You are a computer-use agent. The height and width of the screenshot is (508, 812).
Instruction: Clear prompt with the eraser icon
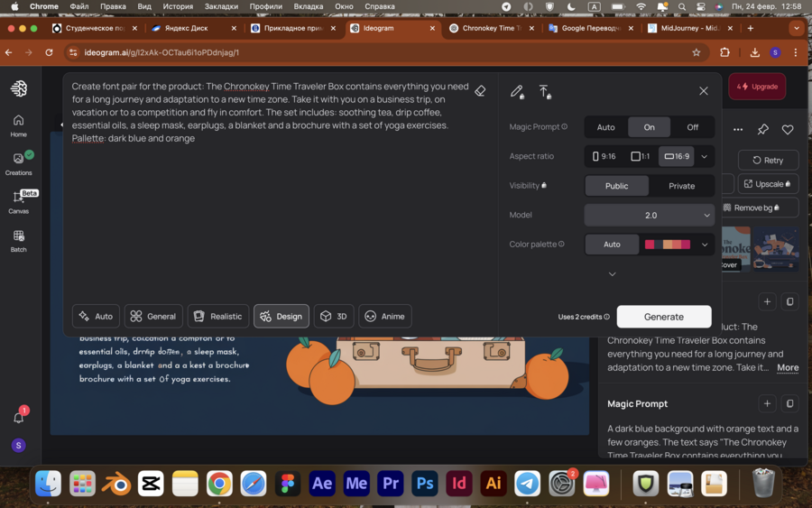coord(480,91)
